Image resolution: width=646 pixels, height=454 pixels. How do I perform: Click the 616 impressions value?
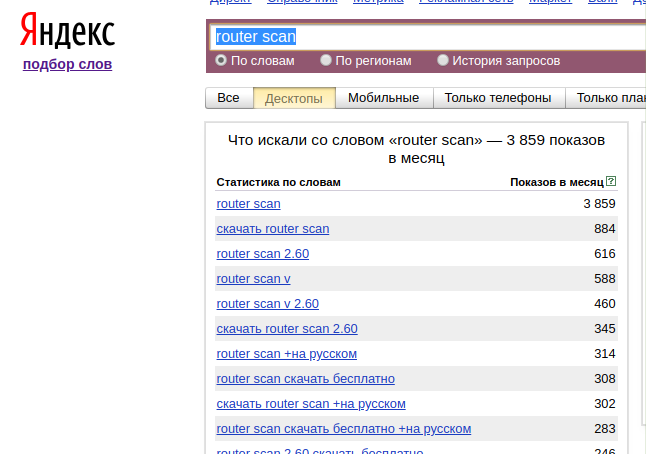605,254
